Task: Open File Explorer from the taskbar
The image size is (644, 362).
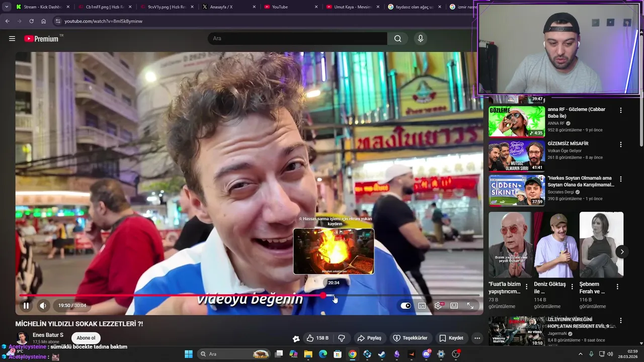Action: pyautogui.click(x=308, y=354)
